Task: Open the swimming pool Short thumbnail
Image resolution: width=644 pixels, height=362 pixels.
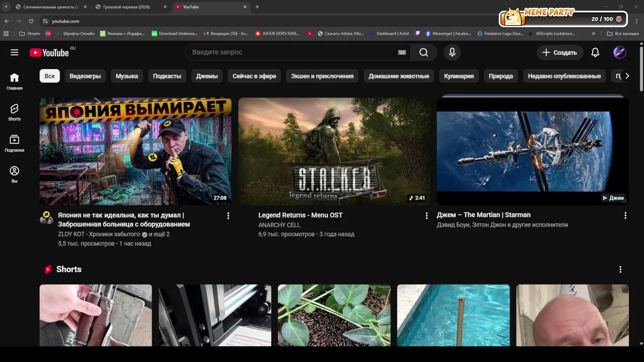Action: click(x=453, y=315)
